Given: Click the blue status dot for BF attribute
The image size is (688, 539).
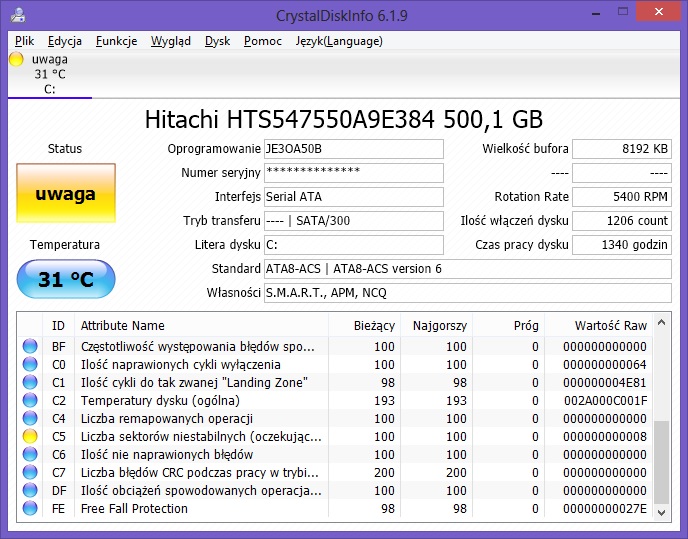Looking at the screenshot, I should point(30,346).
